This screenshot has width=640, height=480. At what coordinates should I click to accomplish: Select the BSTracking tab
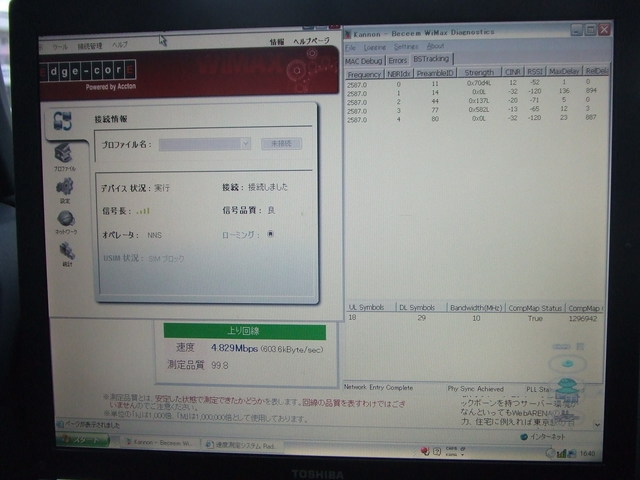(431, 59)
